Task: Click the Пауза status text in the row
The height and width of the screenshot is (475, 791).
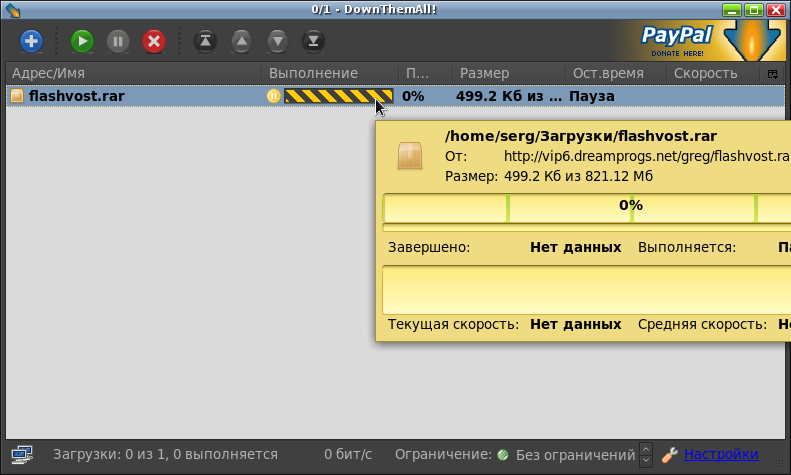Action: (592, 96)
